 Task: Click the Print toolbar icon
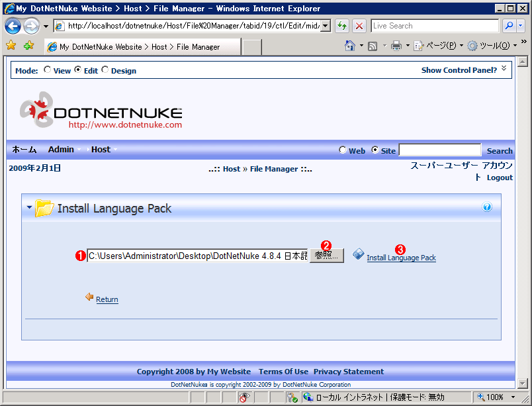point(396,46)
